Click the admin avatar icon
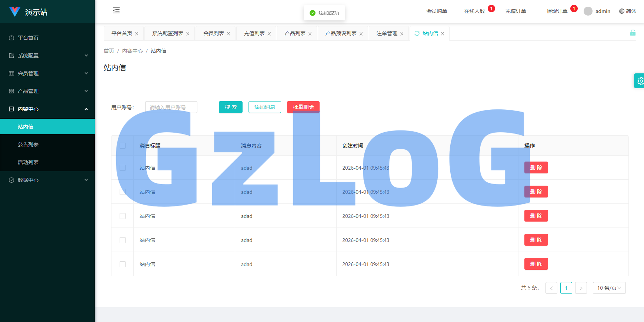644x322 pixels. click(x=588, y=11)
